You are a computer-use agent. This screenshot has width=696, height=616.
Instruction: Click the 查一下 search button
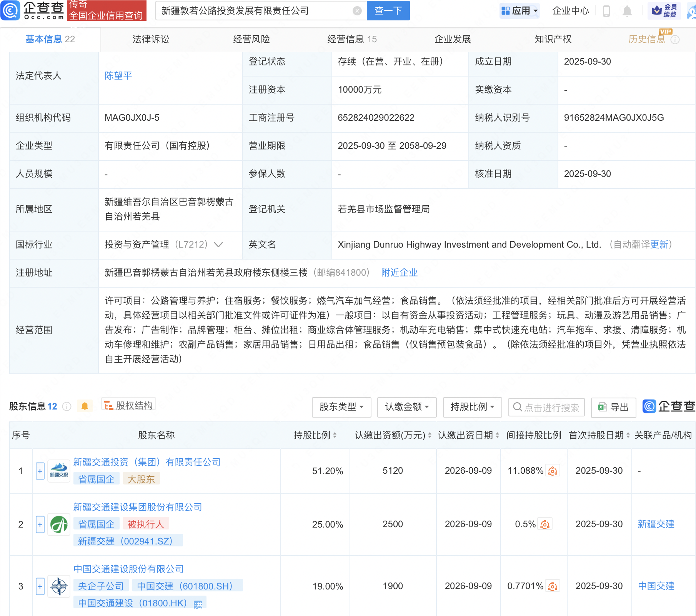pyautogui.click(x=388, y=11)
